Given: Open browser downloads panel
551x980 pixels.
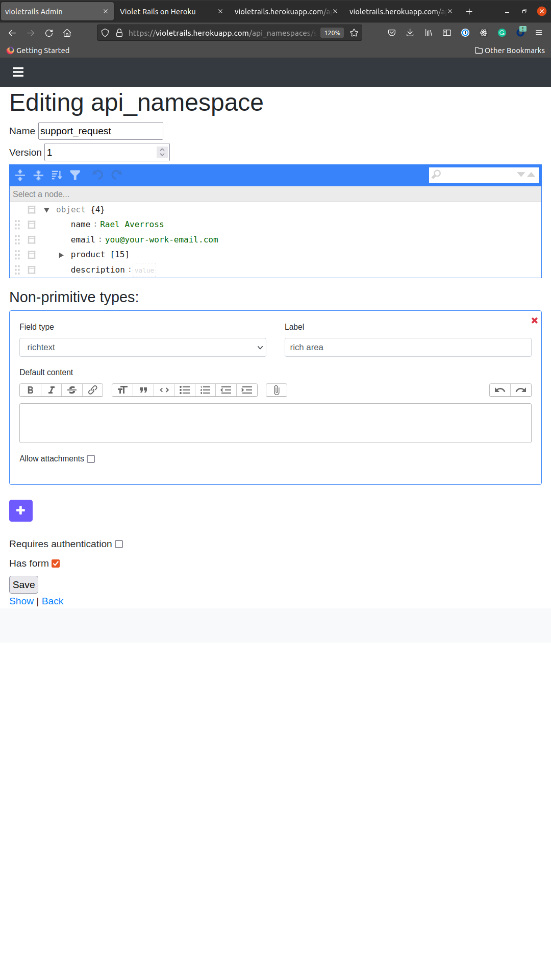Looking at the screenshot, I should (410, 33).
